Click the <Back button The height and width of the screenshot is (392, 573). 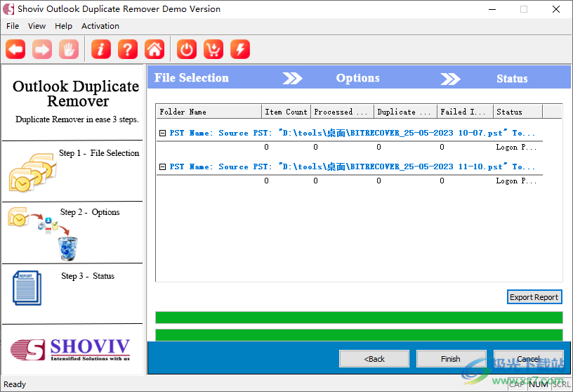(374, 359)
